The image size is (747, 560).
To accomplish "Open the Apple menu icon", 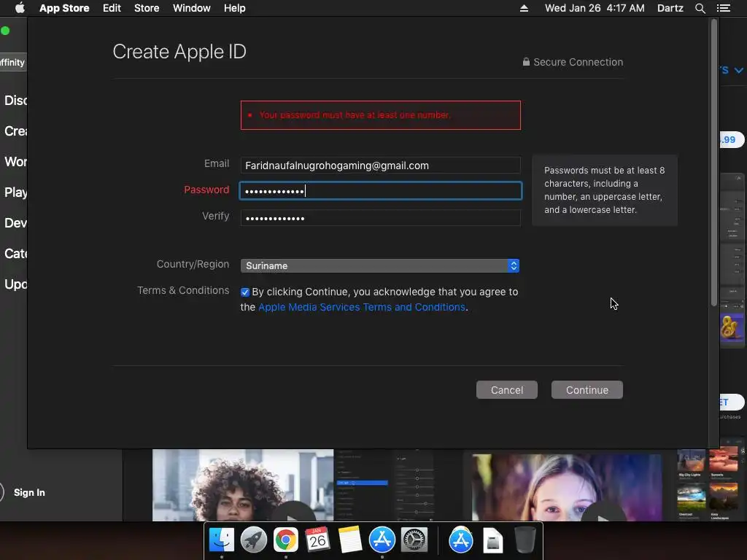I will (x=20, y=8).
